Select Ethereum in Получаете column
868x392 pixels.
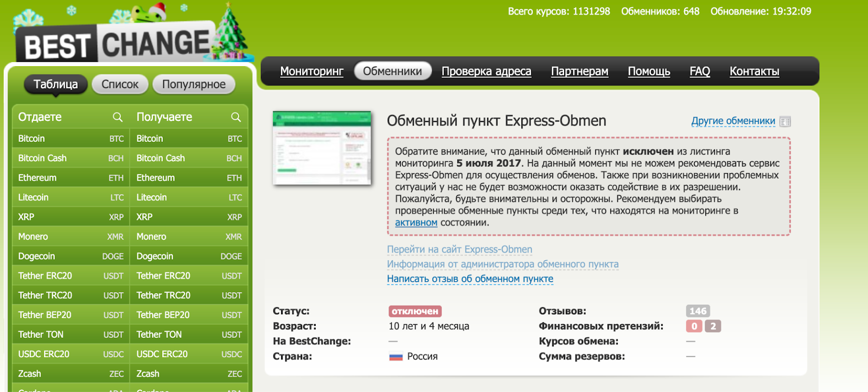coord(189,178)
